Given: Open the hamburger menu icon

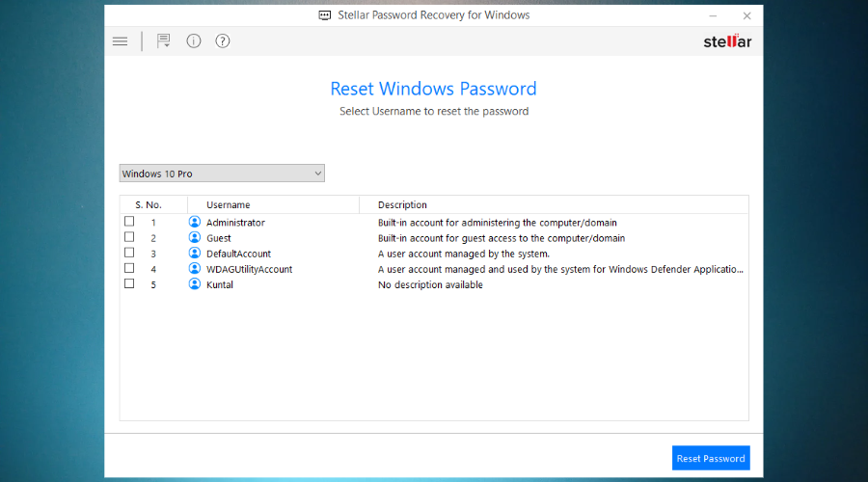Looking at the screenshot, I should click(x=121, y=41).
